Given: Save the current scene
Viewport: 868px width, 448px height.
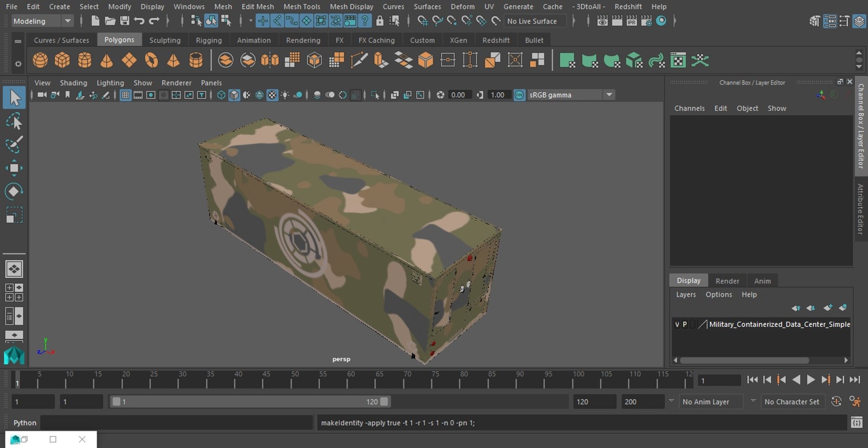Looking at the screenshot, I should (x=125, y=21).
